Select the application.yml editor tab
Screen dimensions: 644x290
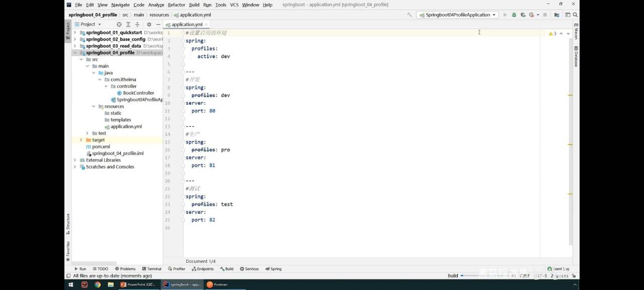187,24
